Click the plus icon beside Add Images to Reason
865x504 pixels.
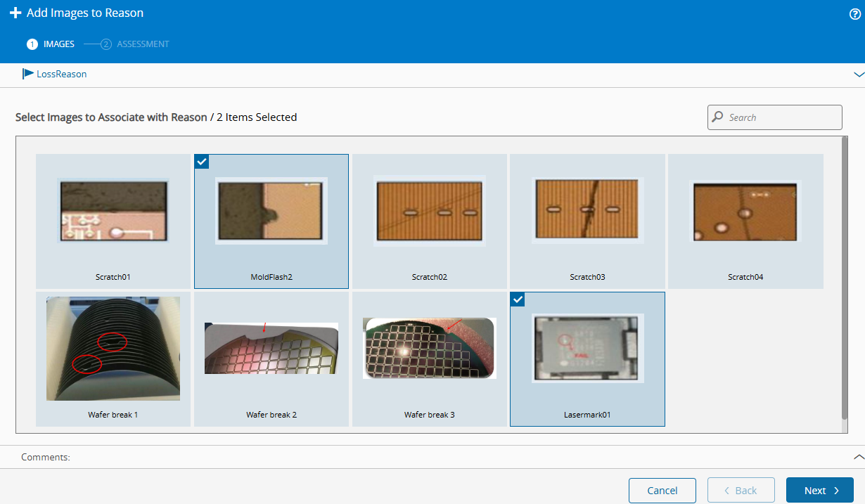(x=15, y=13)
